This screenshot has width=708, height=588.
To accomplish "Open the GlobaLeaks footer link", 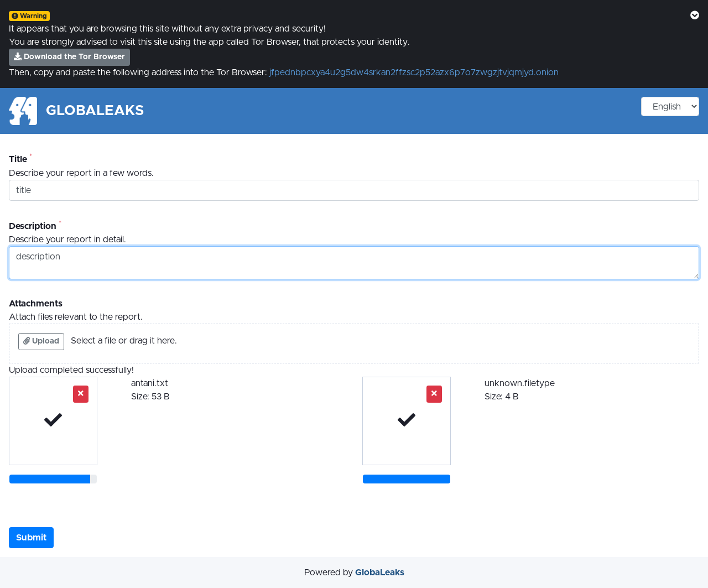I will [x=379, y=573].
